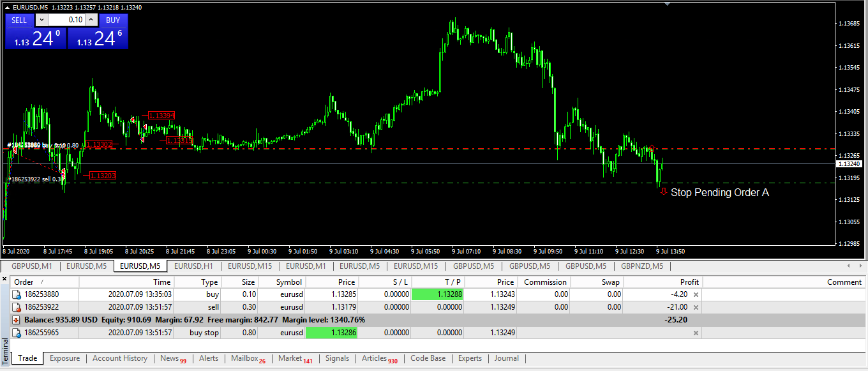Screen dimensions: 868x371
Task: Sort orders by the Order column header
Action: pos(45,282)
